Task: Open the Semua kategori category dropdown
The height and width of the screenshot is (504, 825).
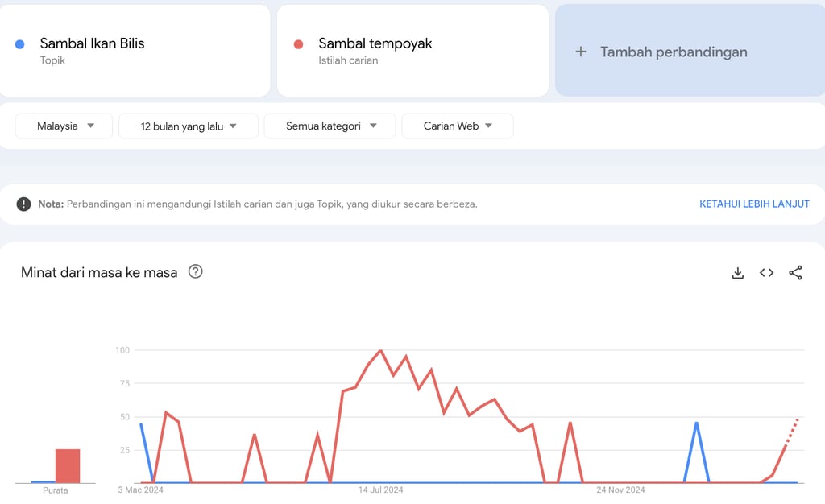Action: tap(330, 126)
